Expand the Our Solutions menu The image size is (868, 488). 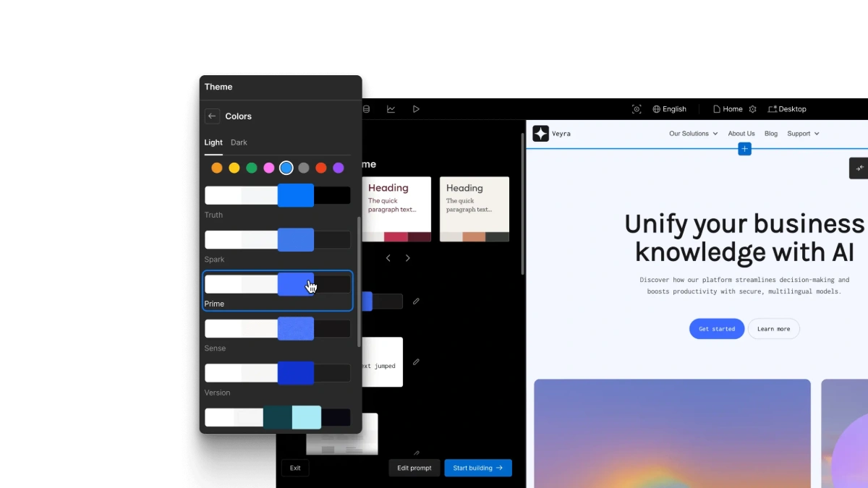(x=693, y=134)
